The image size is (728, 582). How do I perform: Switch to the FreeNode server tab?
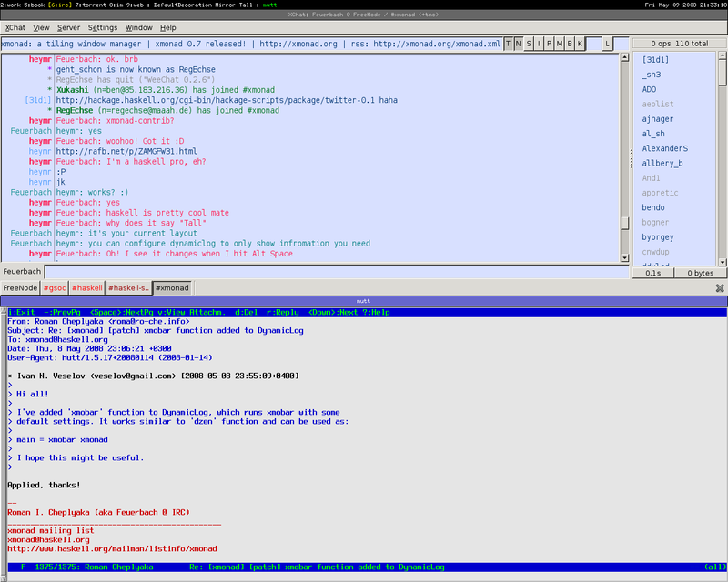(x=20, y=287)
